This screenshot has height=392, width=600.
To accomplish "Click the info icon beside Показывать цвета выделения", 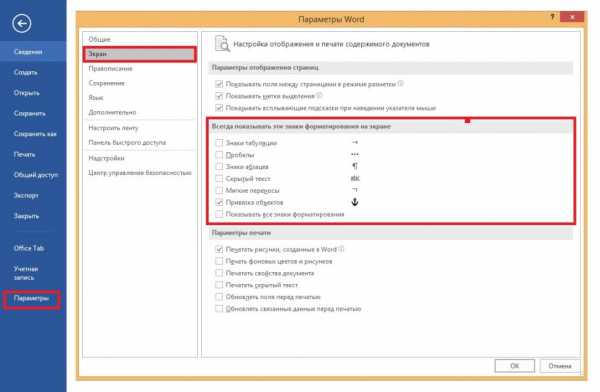I will [x=319, y=96].
